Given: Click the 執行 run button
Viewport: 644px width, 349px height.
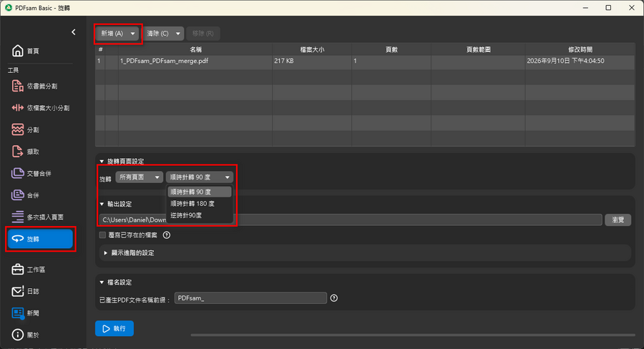Looking at the screenshot, I should 114,328.
